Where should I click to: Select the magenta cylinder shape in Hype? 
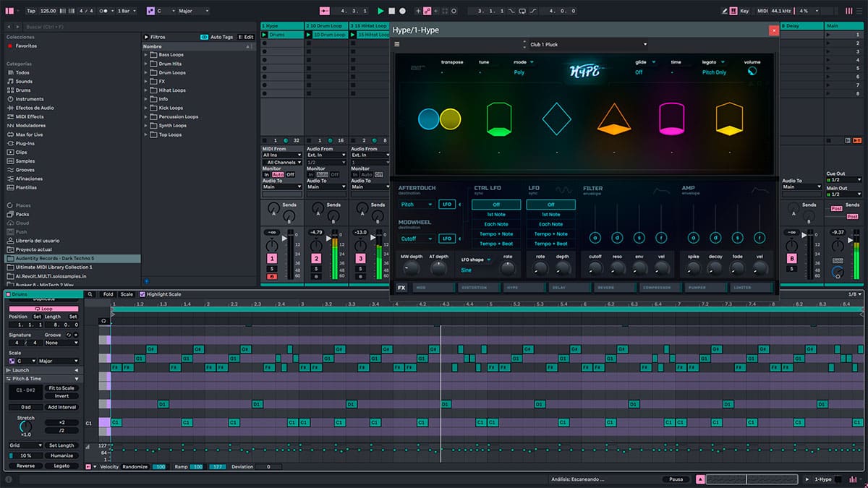point(671,119)
